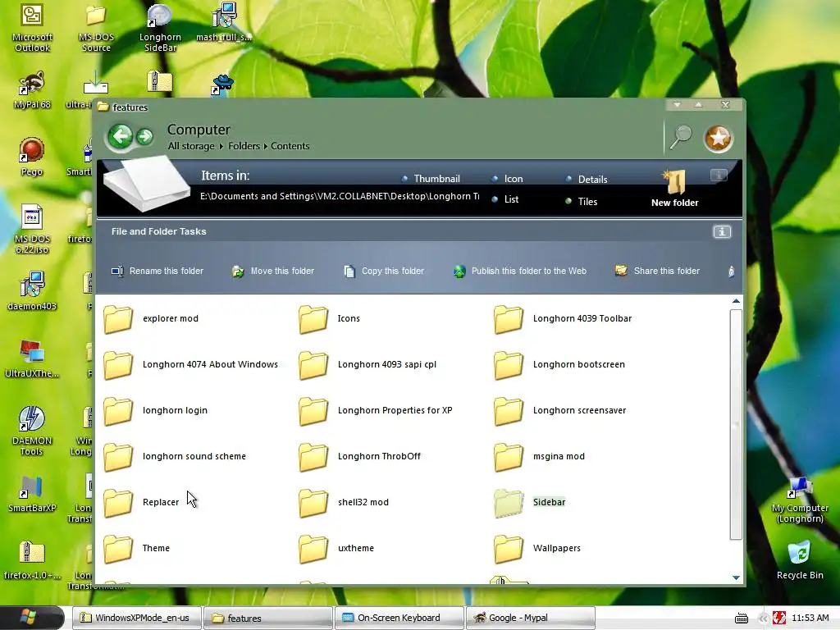Open search with the magnifying glass icon
Screen dimensions: 840x630
[x=681, y=138]
